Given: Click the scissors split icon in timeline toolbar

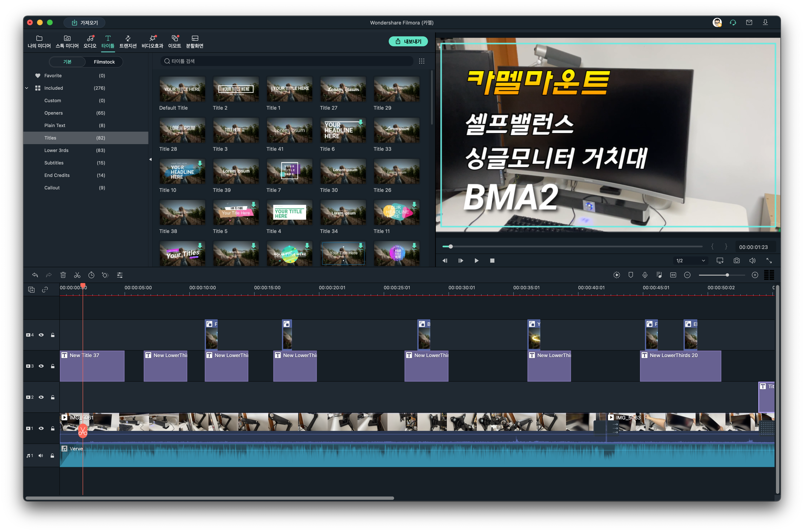Looking at the screenshot, I should pos(77,275).
